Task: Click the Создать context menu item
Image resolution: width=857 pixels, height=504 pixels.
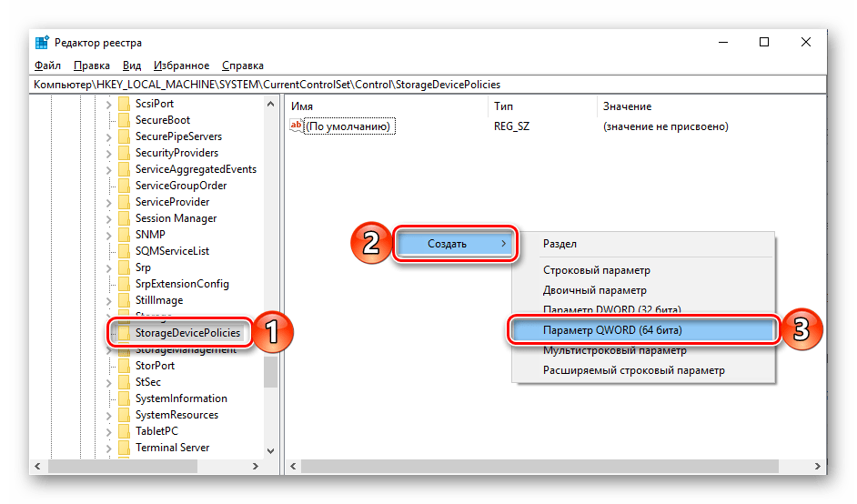Action: pyautogui.click(x=455, y=244)
